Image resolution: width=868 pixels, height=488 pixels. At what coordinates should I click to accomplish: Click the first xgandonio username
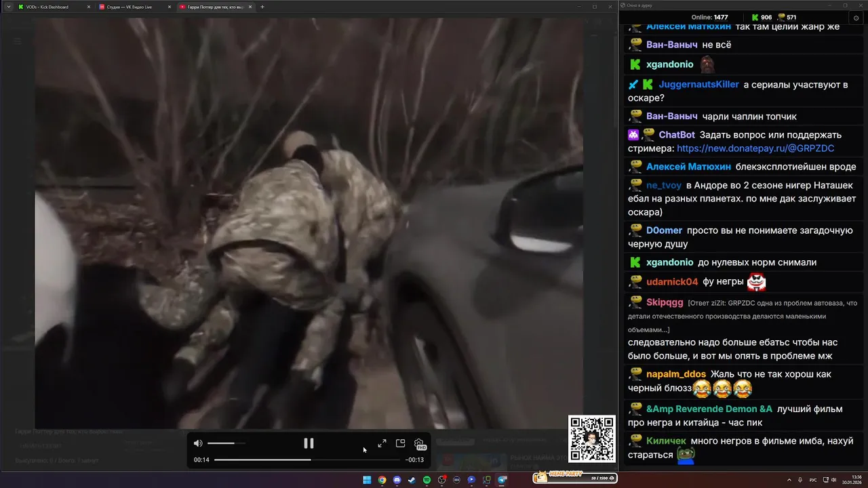(670, 64)
